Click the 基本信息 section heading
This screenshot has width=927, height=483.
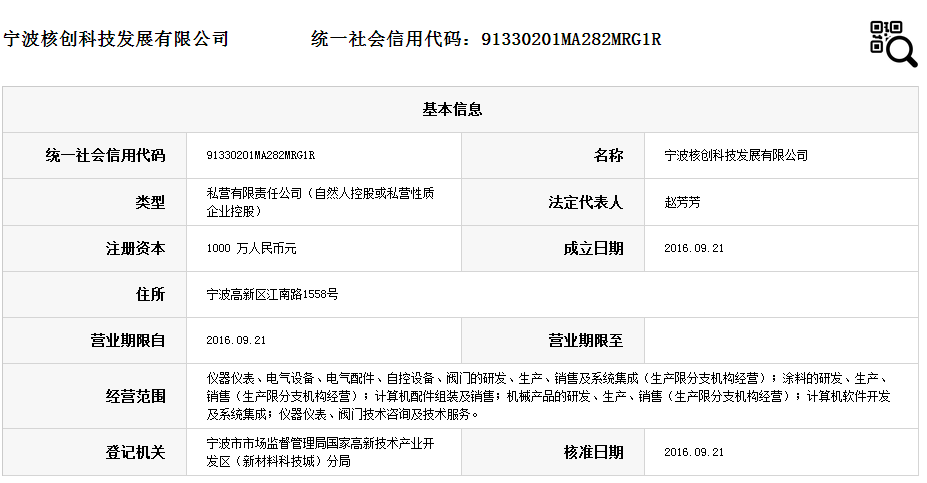[x=452, y=109]
